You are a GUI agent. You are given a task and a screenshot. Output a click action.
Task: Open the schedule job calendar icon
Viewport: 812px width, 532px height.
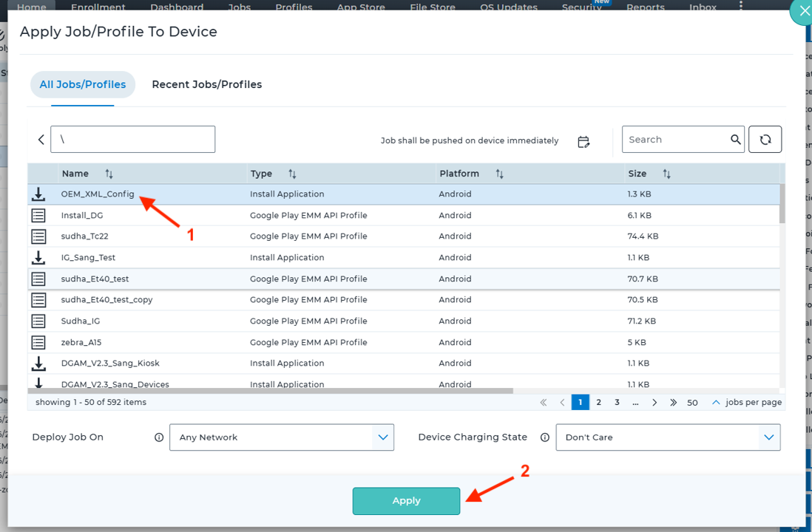click(x=583, y=141)
